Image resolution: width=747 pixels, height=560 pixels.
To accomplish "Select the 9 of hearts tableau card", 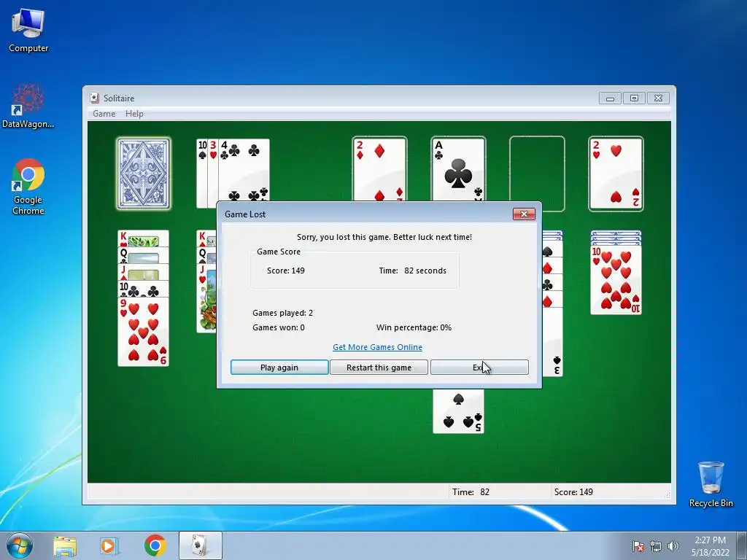I will 143,332.
